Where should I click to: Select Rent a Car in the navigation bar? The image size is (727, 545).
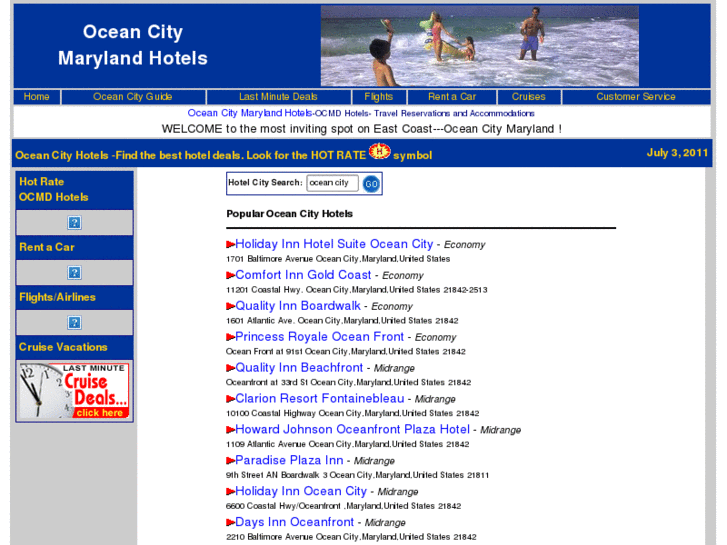click(x=452, y=96)
